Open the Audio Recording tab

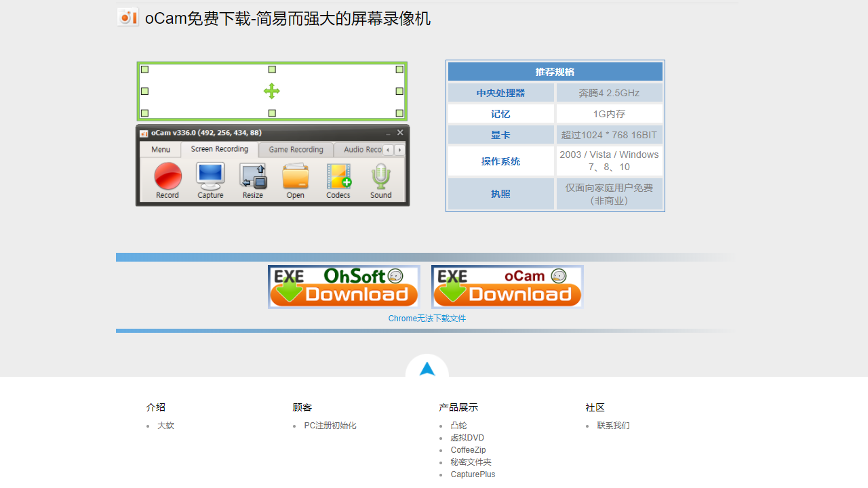point(361,149)
